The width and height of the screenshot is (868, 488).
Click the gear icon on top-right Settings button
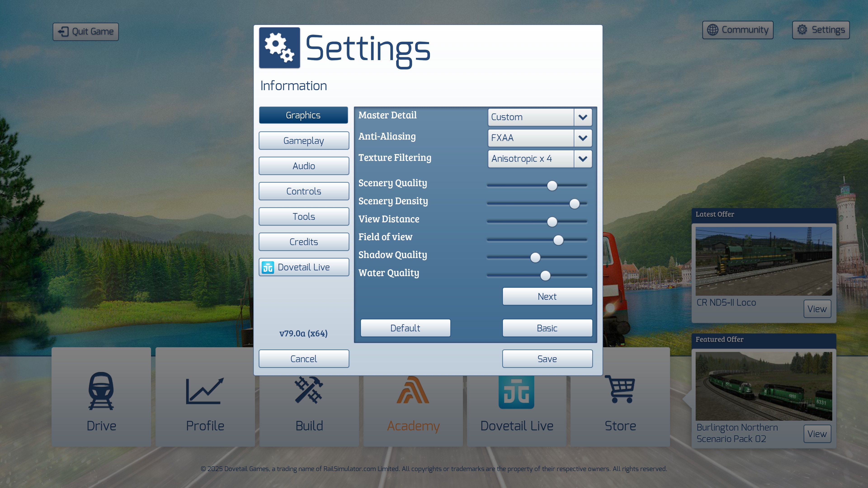802,30
